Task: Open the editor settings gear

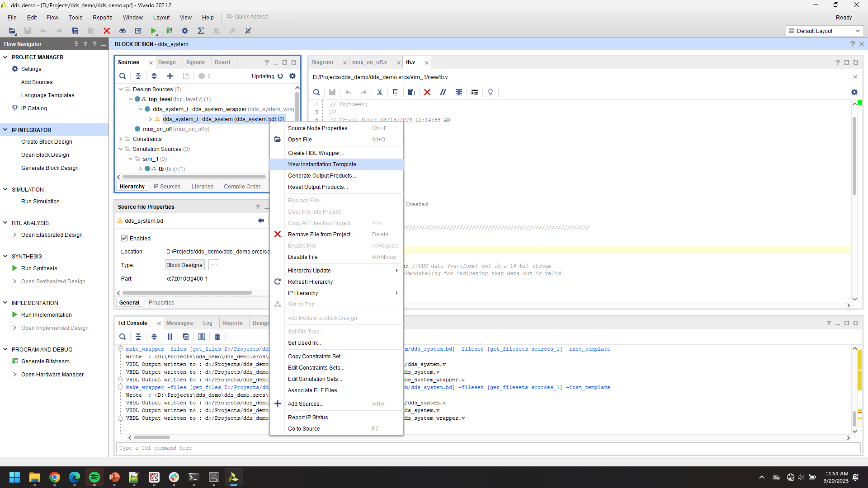Action: 854,92
